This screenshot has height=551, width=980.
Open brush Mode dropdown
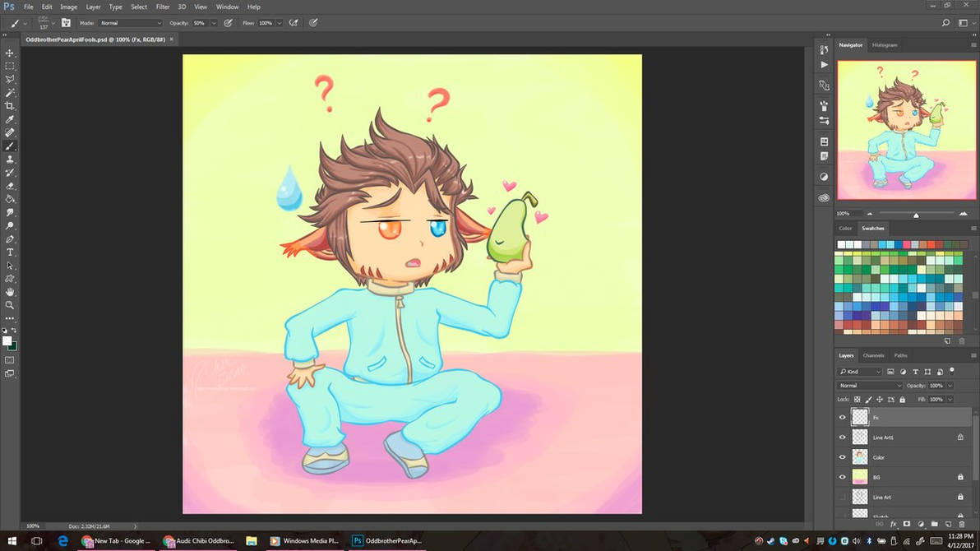coord(130,23)
